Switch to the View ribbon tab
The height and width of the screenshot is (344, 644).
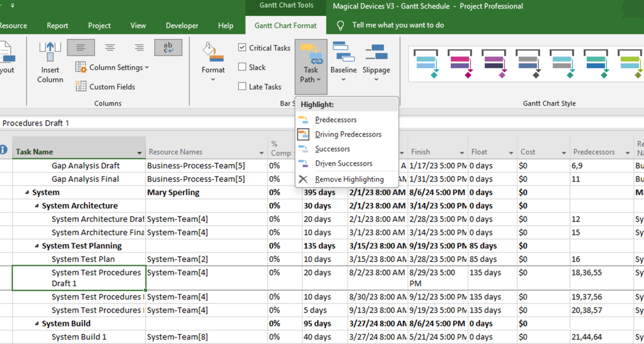tap(138, 26)
